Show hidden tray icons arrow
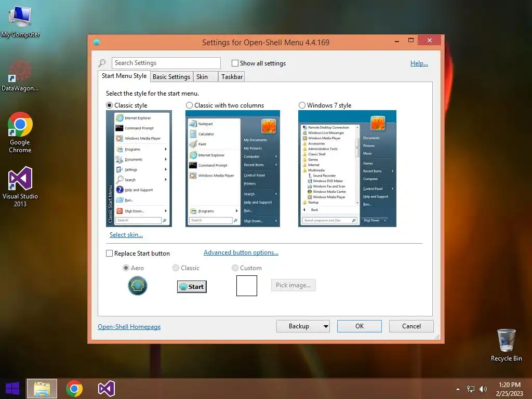Screen dimensions: 532x399 458,389
